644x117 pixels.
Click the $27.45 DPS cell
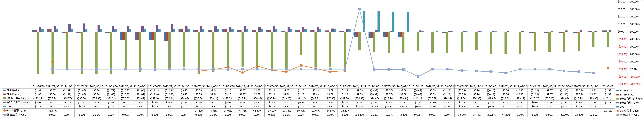pyautogui.click(x=374, y=107)
